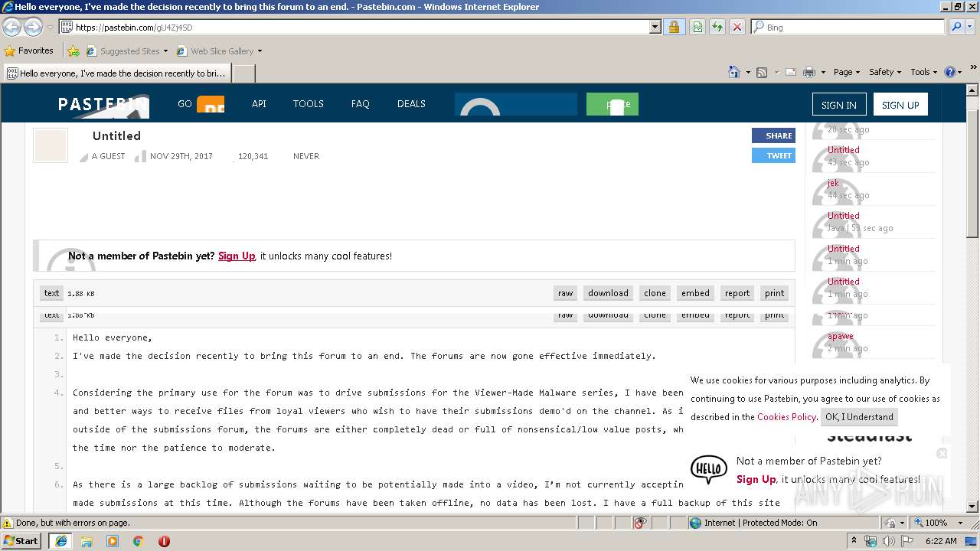The image size is (980, 551).
Task: Click the page vertical scrollbar down arrow
Action: (x=972, y=507)
